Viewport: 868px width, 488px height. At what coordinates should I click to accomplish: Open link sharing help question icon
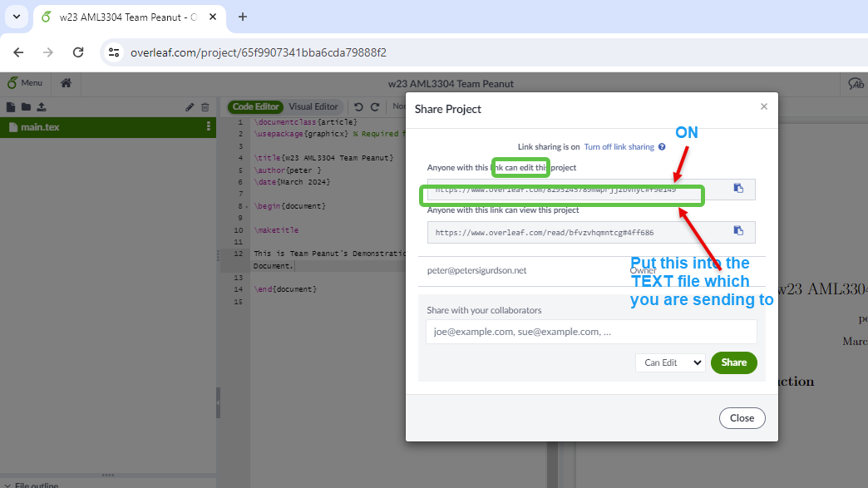(662, 146)
